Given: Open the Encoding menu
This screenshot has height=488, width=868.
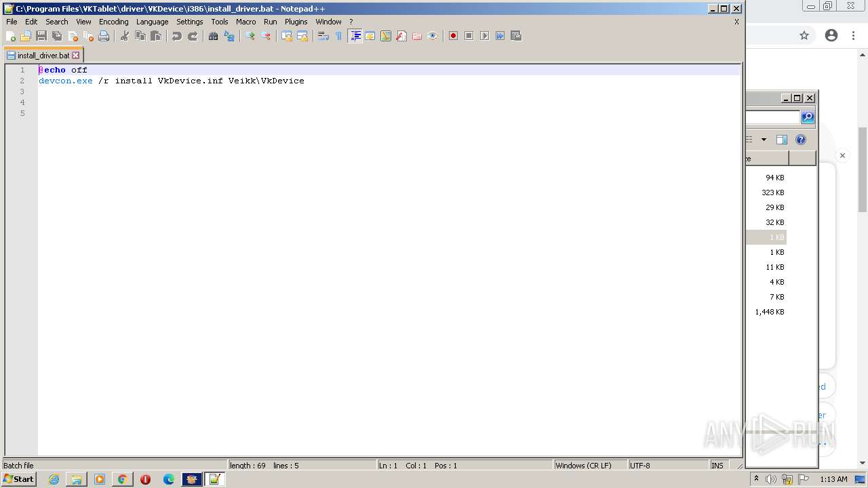Looking at the screenshot, I should tap(113, 22).
